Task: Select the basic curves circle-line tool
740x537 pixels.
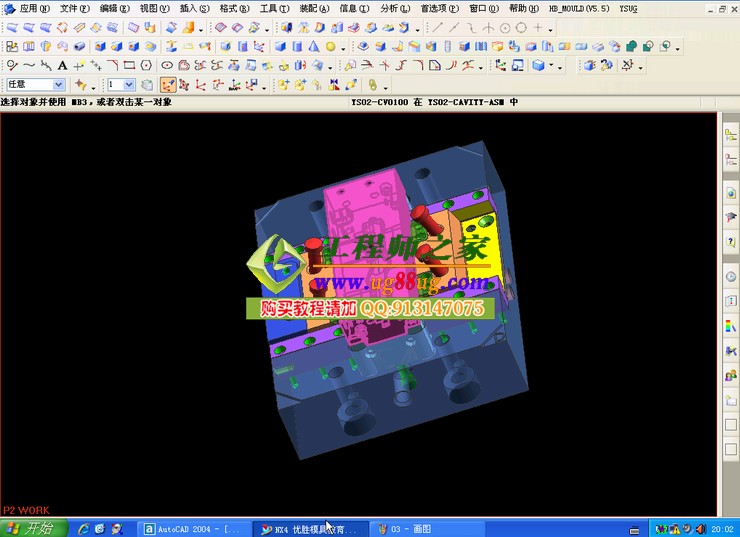Action: coord(12,65)
